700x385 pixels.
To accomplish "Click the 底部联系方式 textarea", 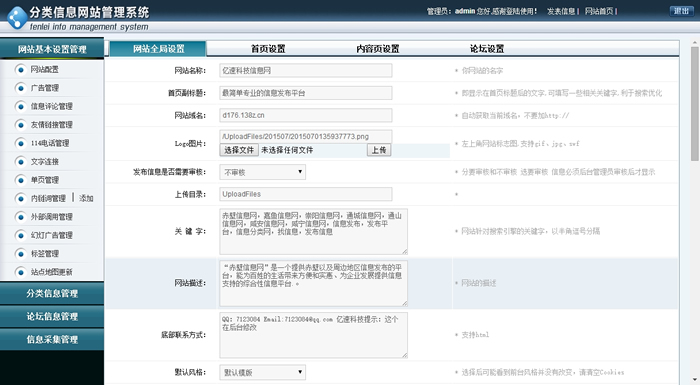I will (313, 335).
